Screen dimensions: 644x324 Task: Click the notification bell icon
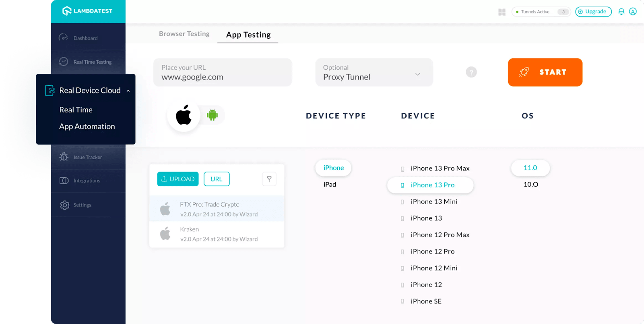pos(621,12)
